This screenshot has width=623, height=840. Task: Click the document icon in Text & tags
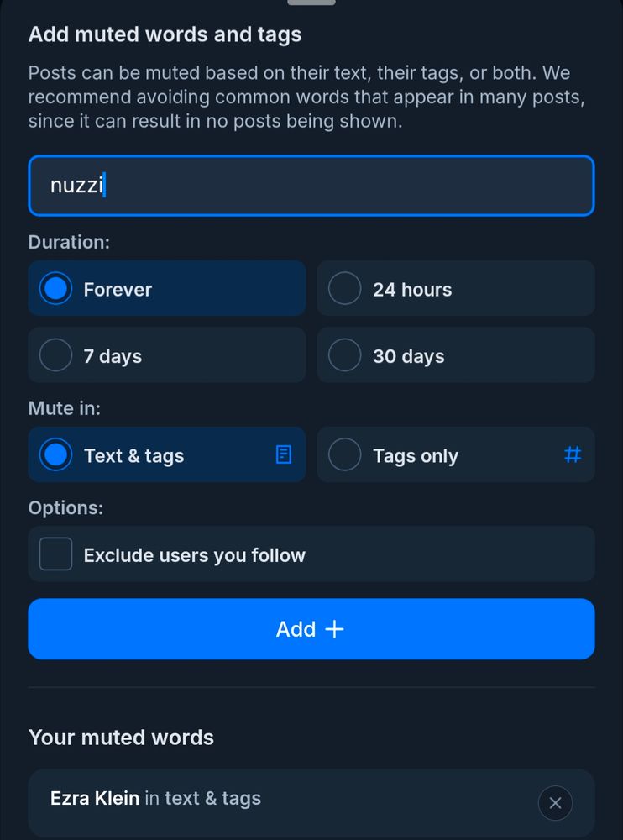pyautogui.click(x=284, y=454)
